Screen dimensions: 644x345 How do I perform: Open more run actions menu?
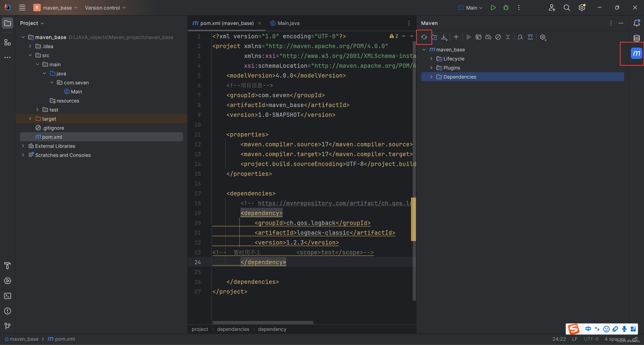click(519, 8)
